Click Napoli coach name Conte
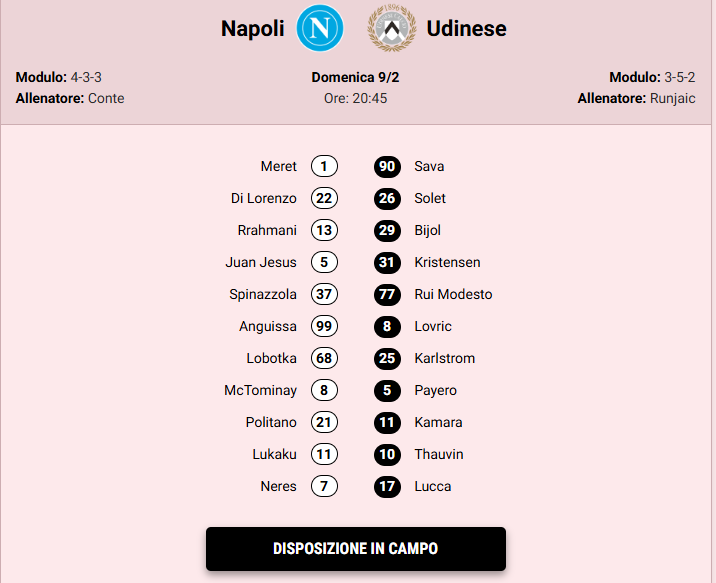This screenshot has width=716, height=583. 106,98
